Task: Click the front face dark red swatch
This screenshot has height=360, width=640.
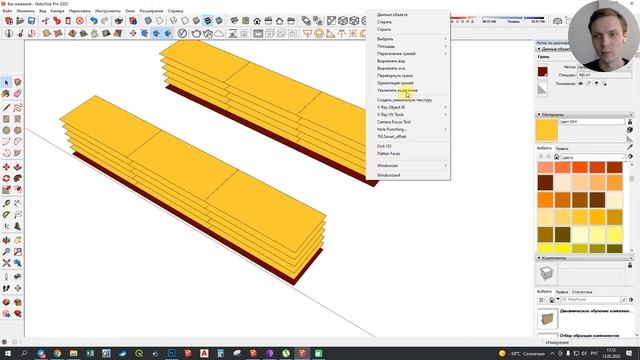Action: coord(542,71)
